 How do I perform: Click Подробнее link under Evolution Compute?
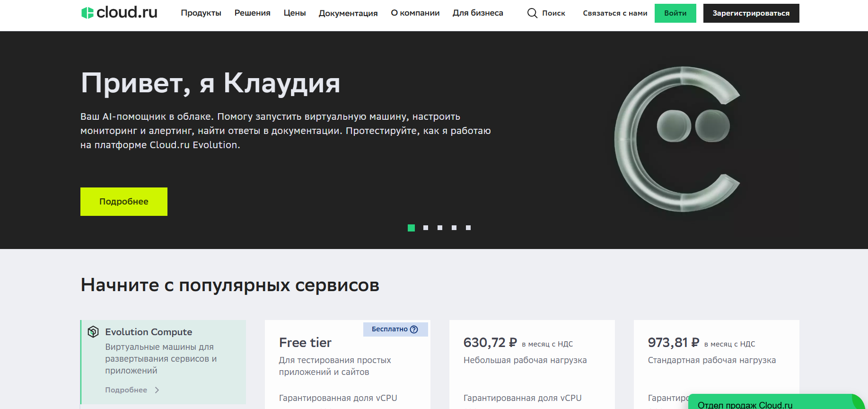(x=126, y=390)
